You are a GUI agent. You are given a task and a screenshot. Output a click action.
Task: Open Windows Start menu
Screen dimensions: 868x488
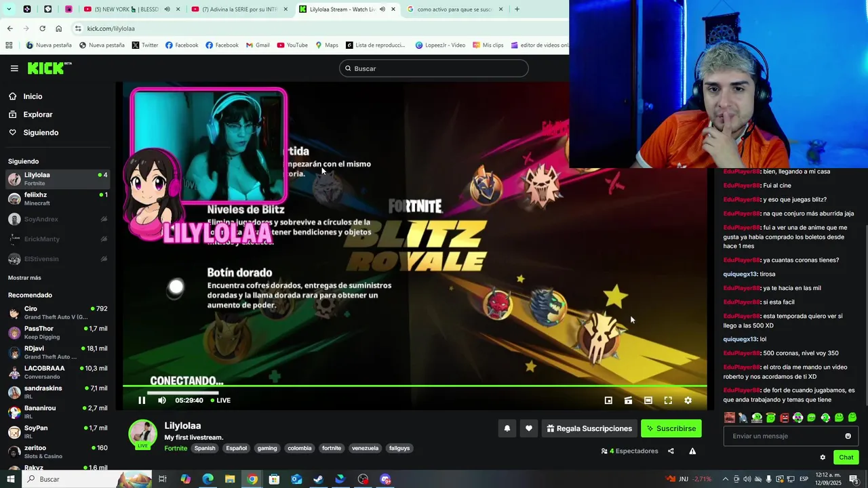tap(10, 479)
